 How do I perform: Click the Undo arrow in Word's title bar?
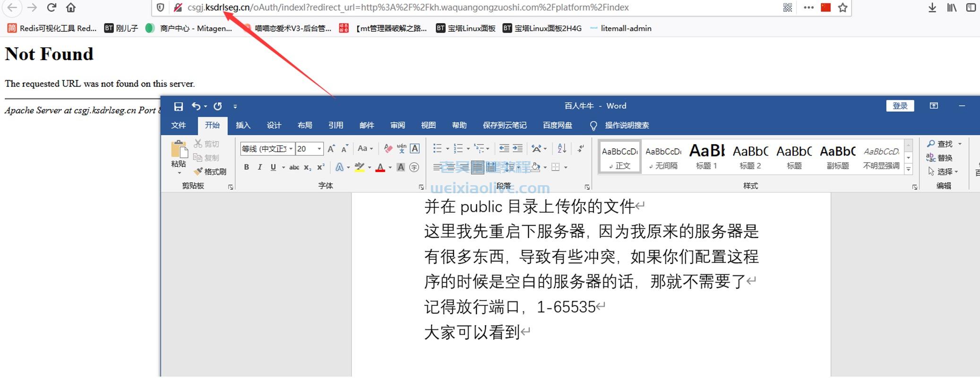click(x=196, y=106)
